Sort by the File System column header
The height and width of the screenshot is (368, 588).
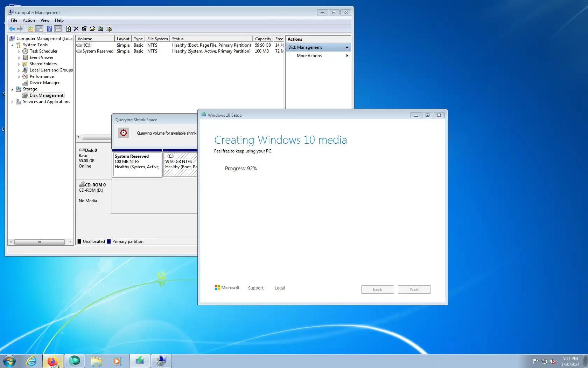coord(157,39)
